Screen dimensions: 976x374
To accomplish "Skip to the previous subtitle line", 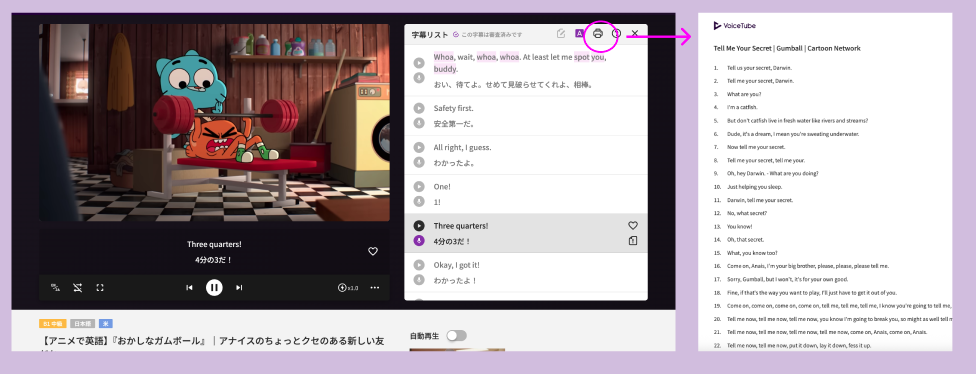I will tap(189, 288).
